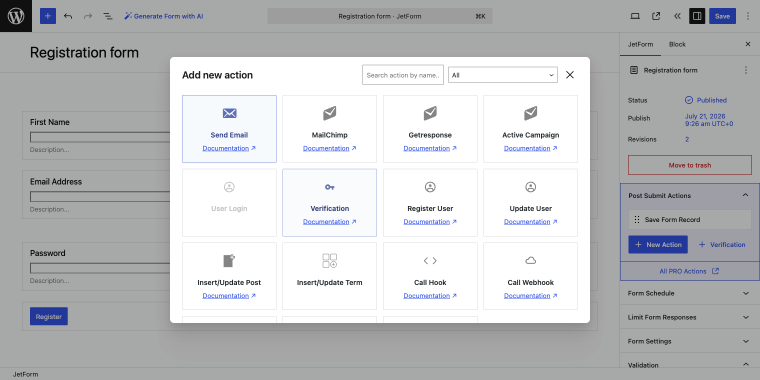Click the WordPress logo icon

(16, 16)
